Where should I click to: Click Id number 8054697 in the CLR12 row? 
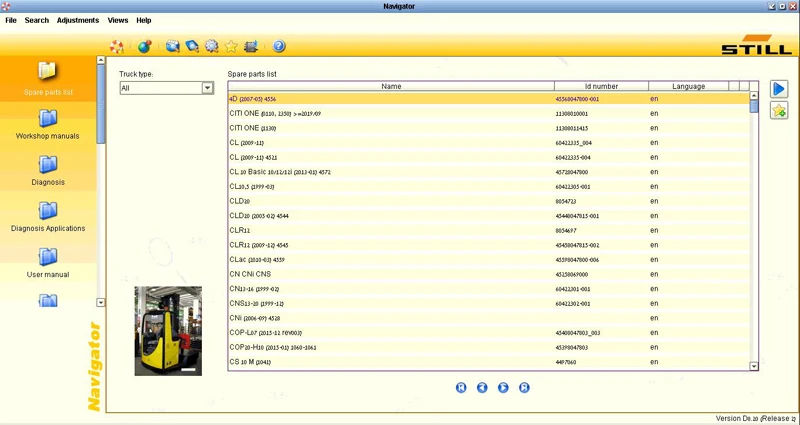[566, 231]
